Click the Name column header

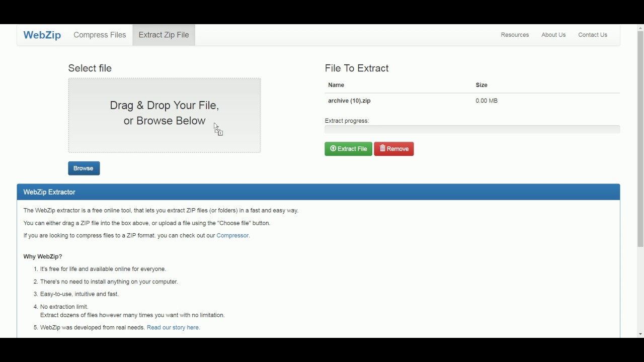click(336, 85)
